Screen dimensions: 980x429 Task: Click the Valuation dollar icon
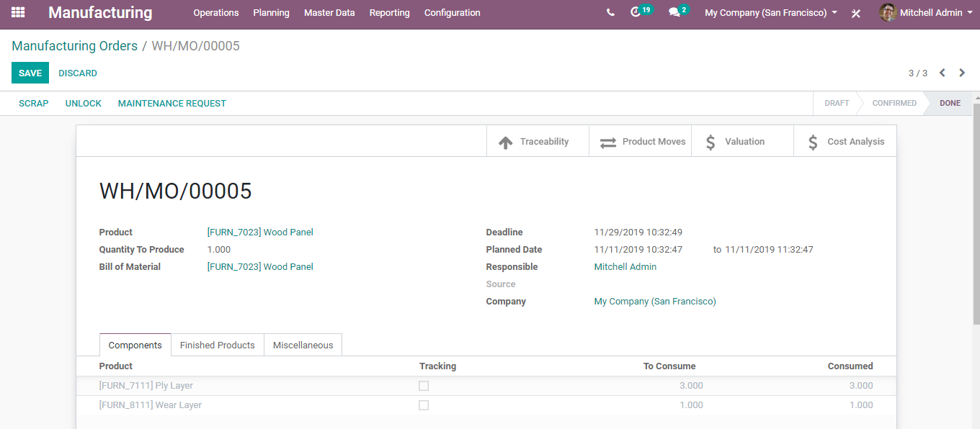(710, 142)
